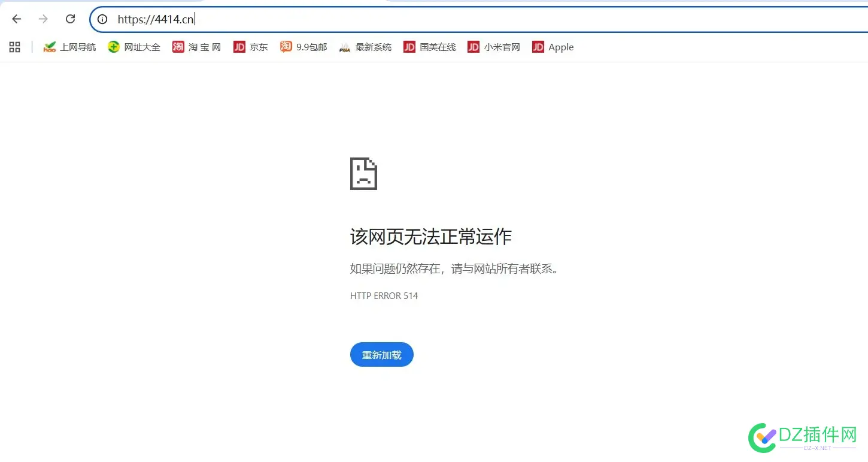This screenshot has width=868, height=462.
Task: Click the grayed-out forward arrow
Action: 43,19
